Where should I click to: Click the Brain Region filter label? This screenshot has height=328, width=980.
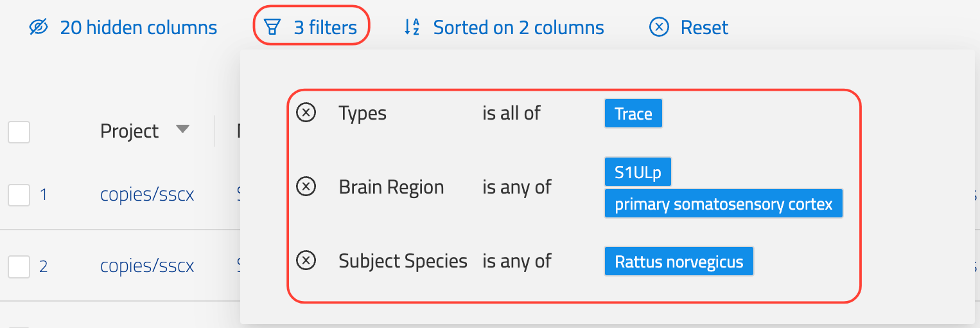pos(392,187)
